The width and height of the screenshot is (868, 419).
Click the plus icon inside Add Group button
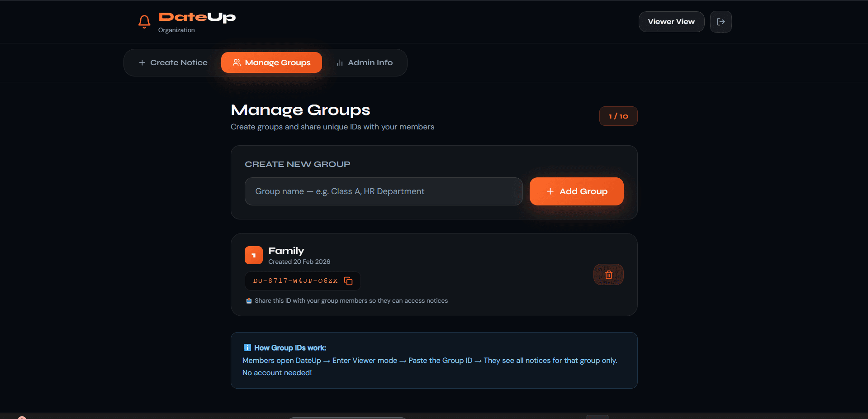pos(550,191)
